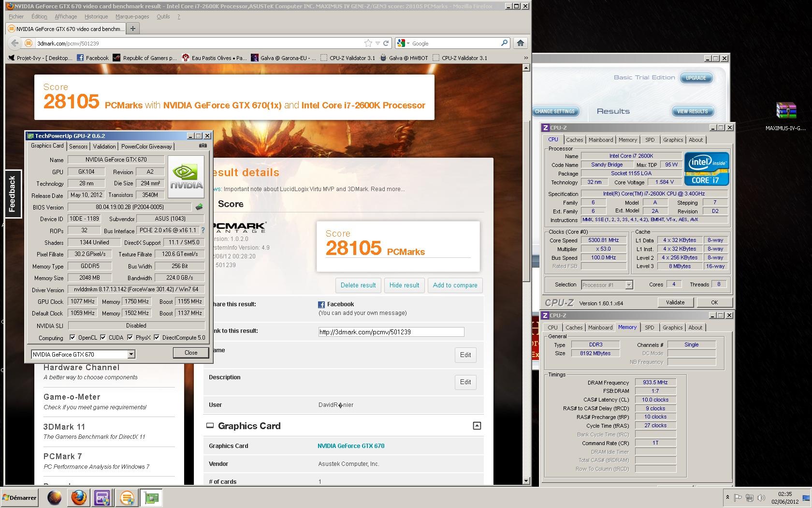Click the GPU-Z Close button
This screenshot has height=508, width=812.
coord(191,353)
